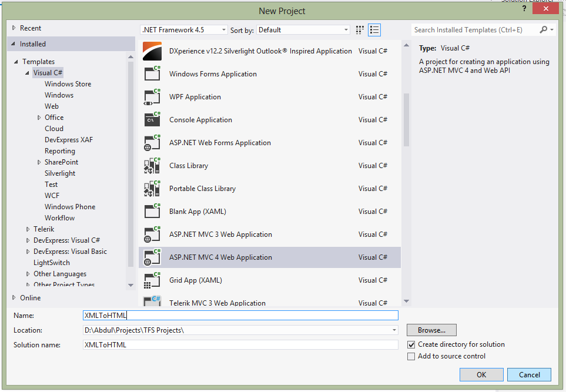Expand the DevExpress: Visual C# node
The height and width of the screenshot is (392, 566).
[x=28, y=240]
